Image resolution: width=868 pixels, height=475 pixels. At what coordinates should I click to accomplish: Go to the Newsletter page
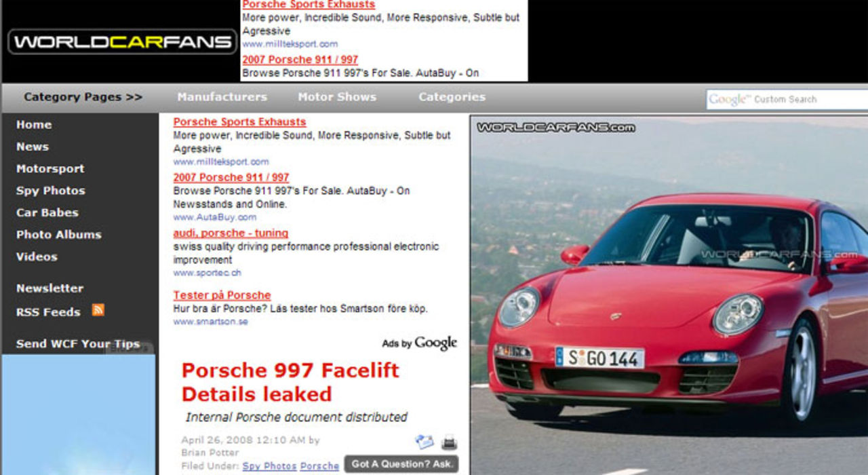pyautogui.click(x=50, y=288)
